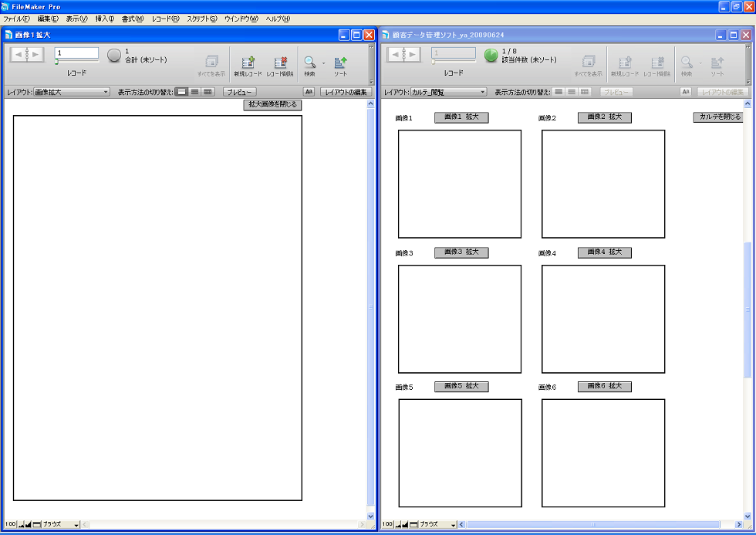The height and width of the screenshot is (535, 756).
Task: Click the Sort (ソート) icon in left window
Action: point(340,63)
